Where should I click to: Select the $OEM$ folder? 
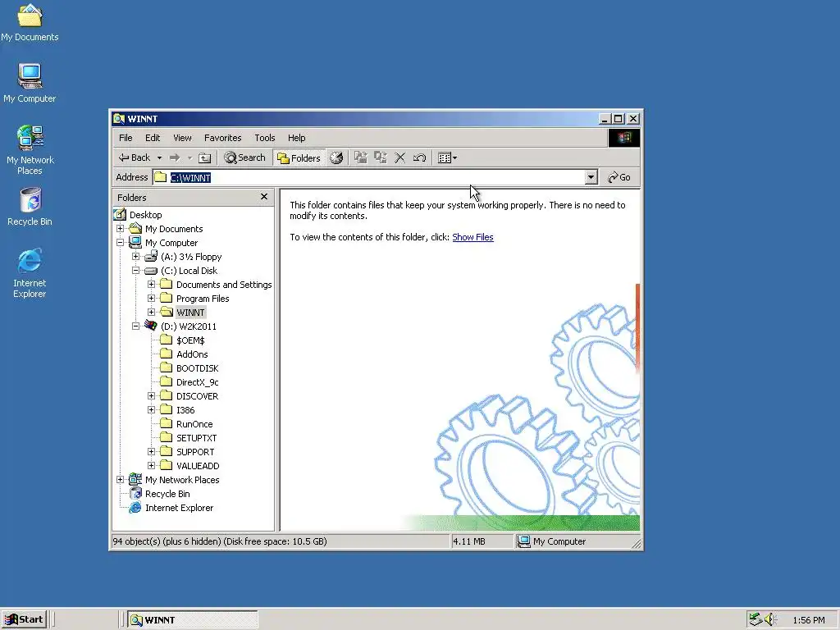pyautogui.click(x=190, y=340)
